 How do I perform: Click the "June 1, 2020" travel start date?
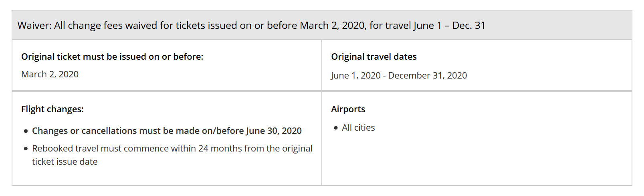[x=355, y=76]
